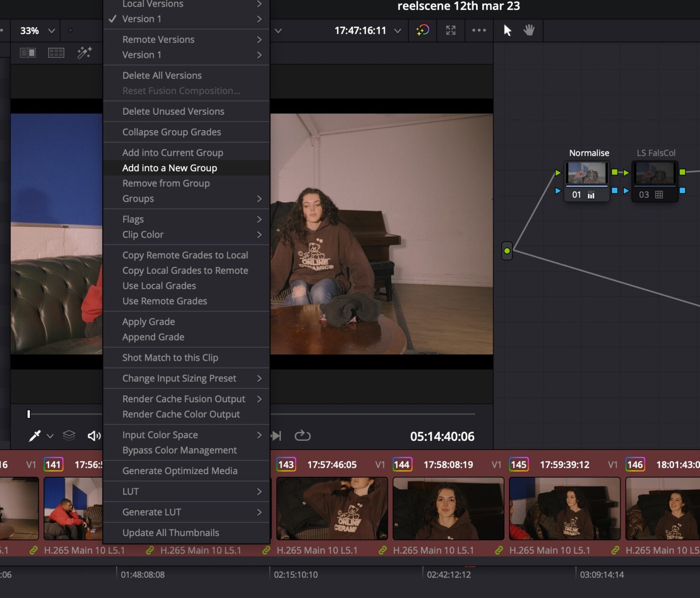Click the rainbow AI color enhancement icon
Image resolution: width=700 pixels, height=598 pixels.
(x=422, y=31)
